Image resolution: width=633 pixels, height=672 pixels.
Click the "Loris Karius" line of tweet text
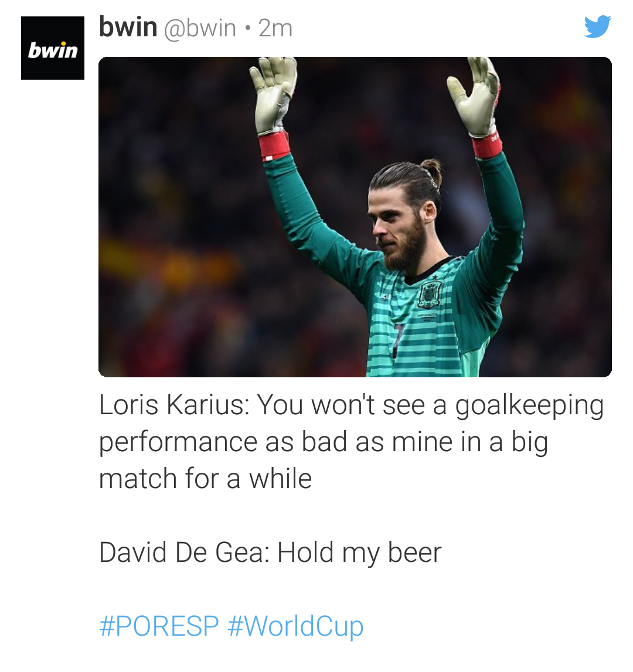(x=351, y=405)
